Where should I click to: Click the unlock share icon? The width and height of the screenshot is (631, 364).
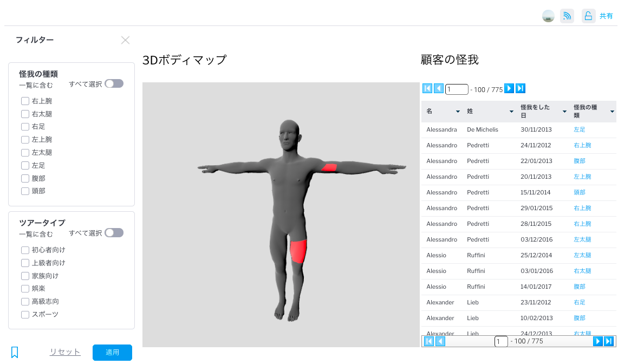pyautogui.click(x=588, y=16)
